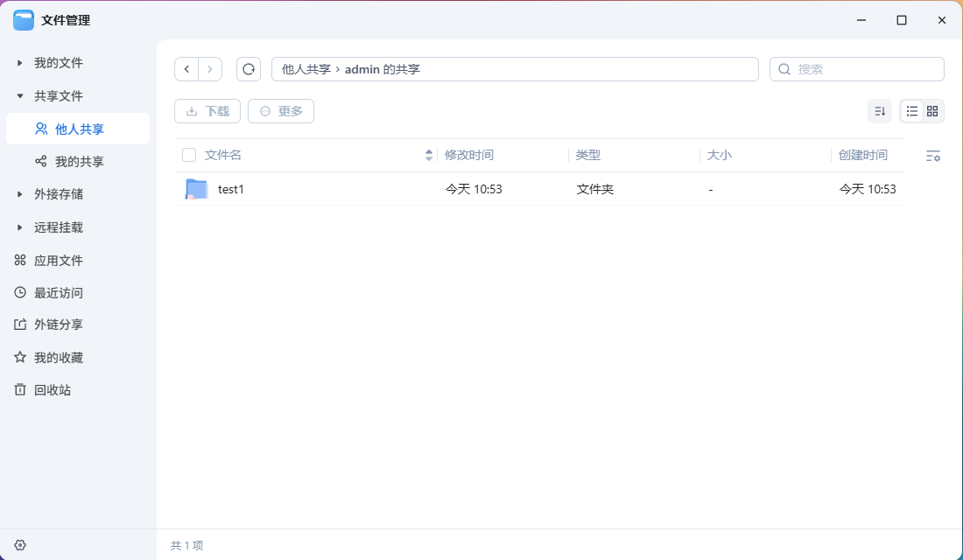Click the File Manager app logo icon
963x560 pixels.
pos(24,20)
